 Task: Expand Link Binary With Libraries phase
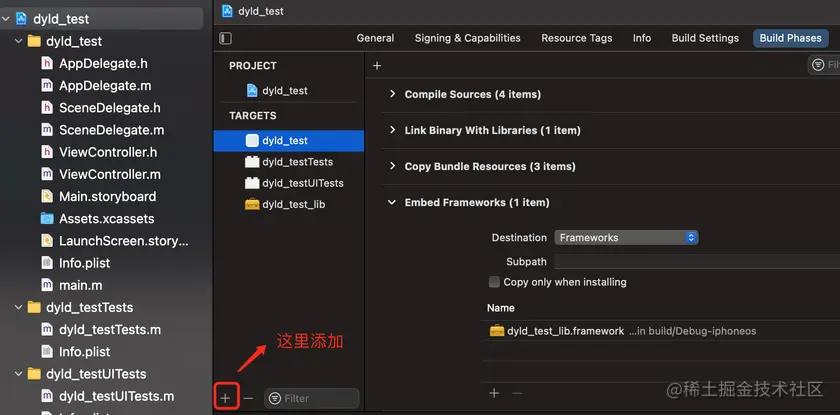click(392, 130)
